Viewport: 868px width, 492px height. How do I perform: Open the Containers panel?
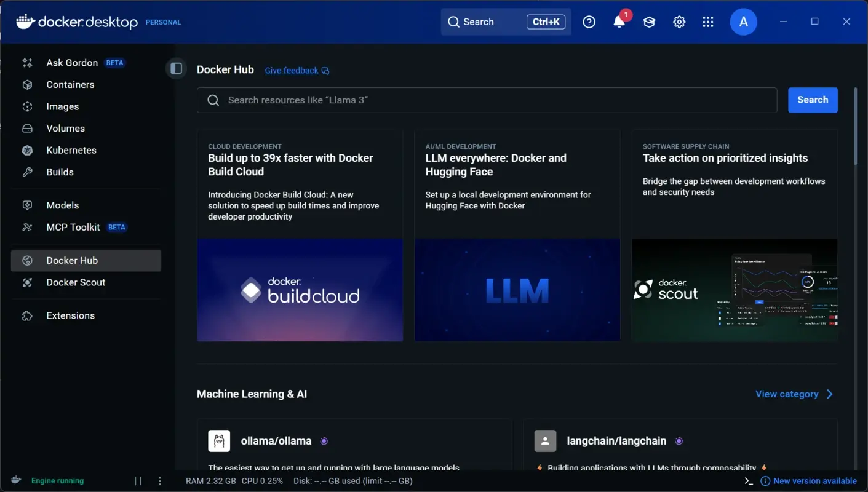pos(70,84)
